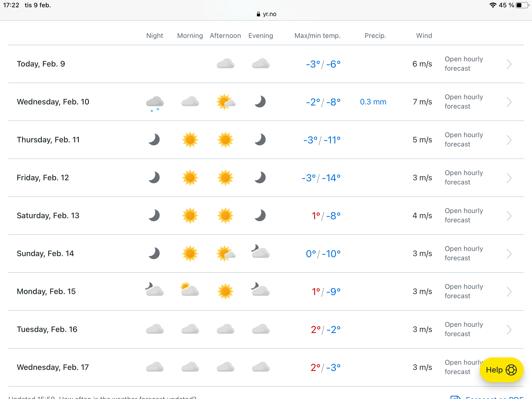This screenshot has height=399, width=532.
Task: Expand Today Feb. 9 hourly forecast chevron
Action: click(x=509, y=64)
